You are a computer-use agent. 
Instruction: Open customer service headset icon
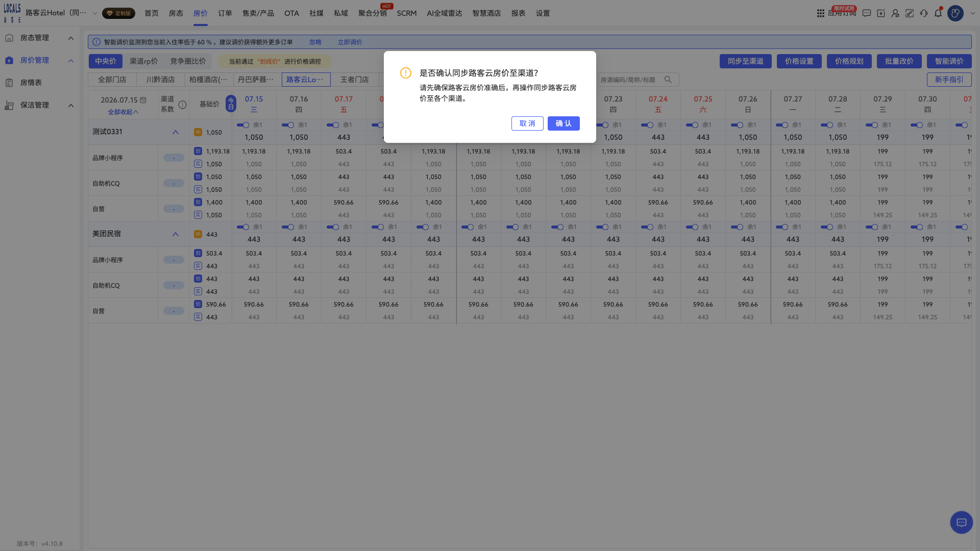click(x=924, y=13)
